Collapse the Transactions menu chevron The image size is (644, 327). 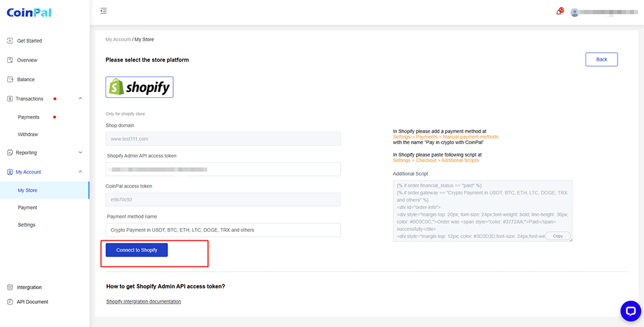click(80, 98)
